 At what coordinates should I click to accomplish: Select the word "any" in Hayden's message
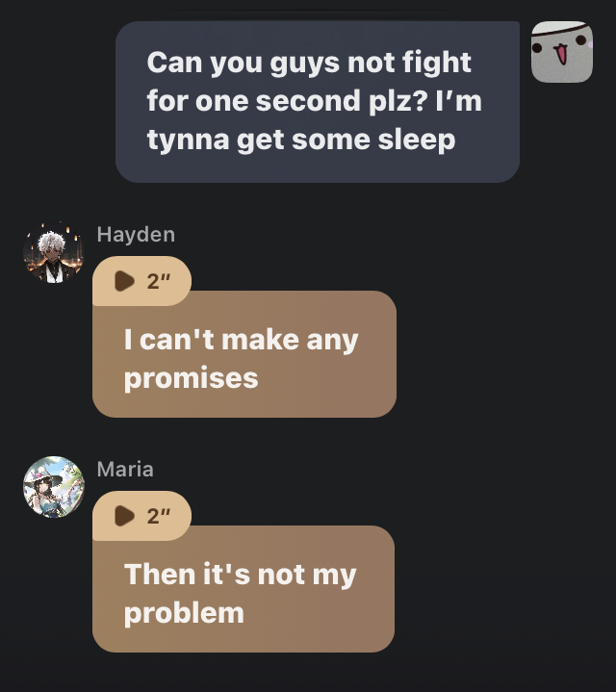pyautogui.click(x=332, y=341)
